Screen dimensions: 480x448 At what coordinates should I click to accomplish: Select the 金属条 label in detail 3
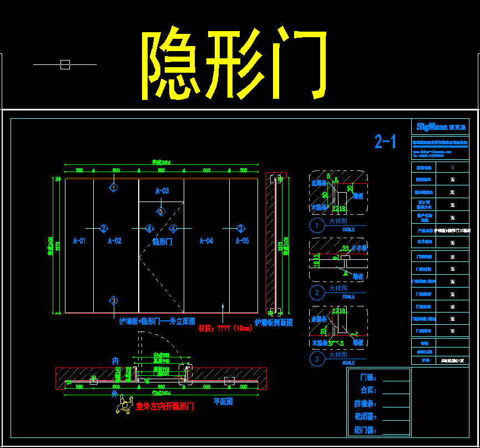coord(319,319)
